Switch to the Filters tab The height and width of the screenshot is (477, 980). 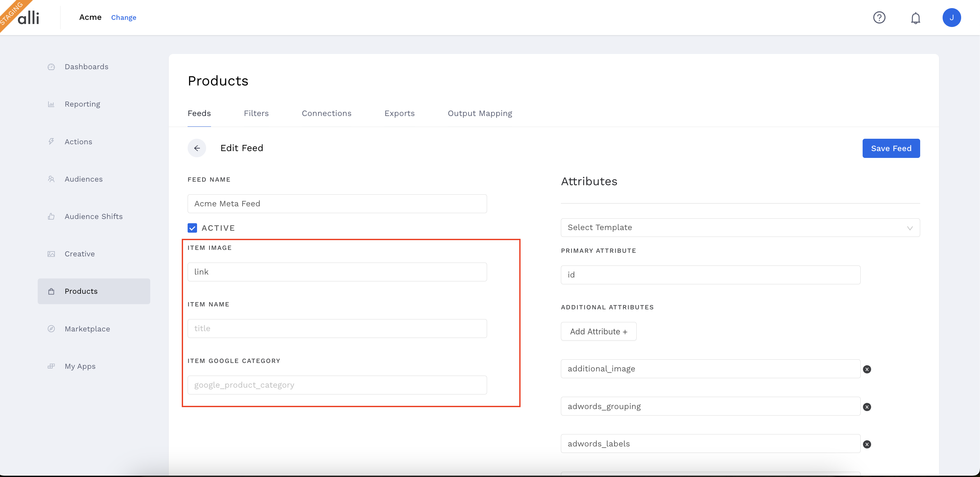coord(256,113)
